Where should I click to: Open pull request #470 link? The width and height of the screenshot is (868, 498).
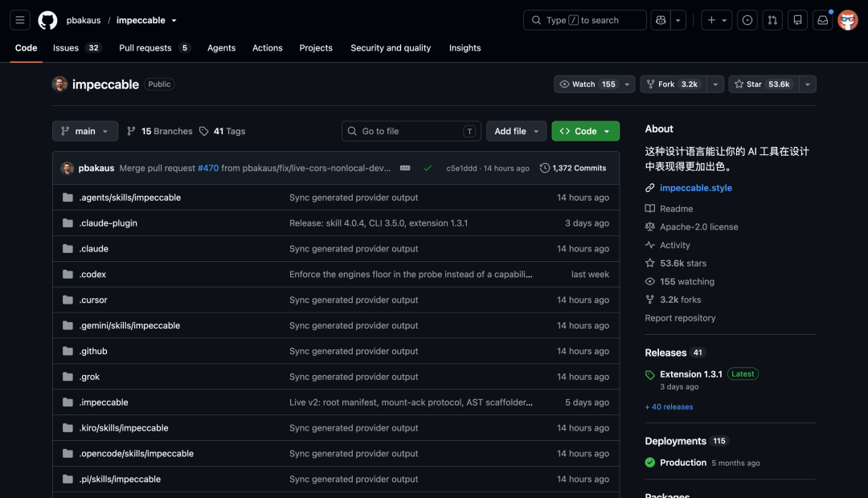[208, 168]
